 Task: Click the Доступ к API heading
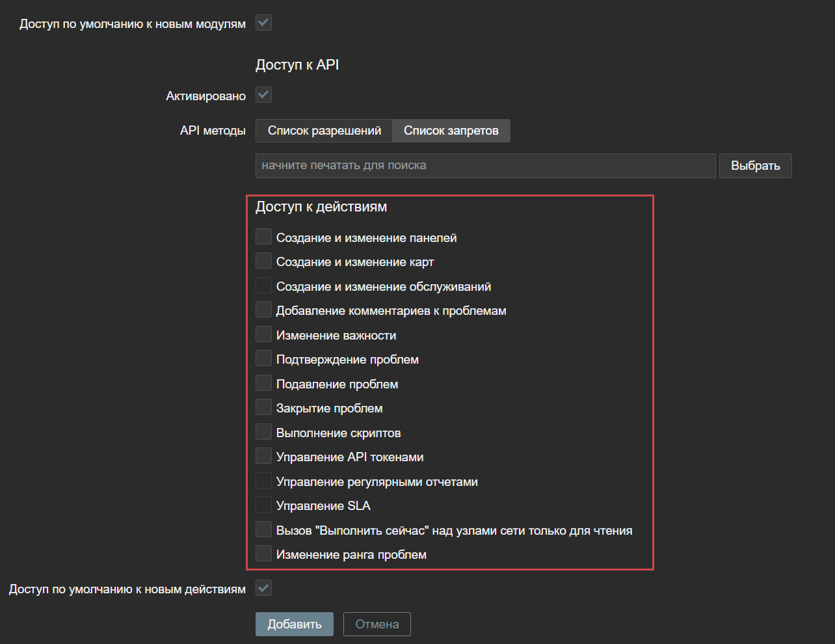pos(297,65)
